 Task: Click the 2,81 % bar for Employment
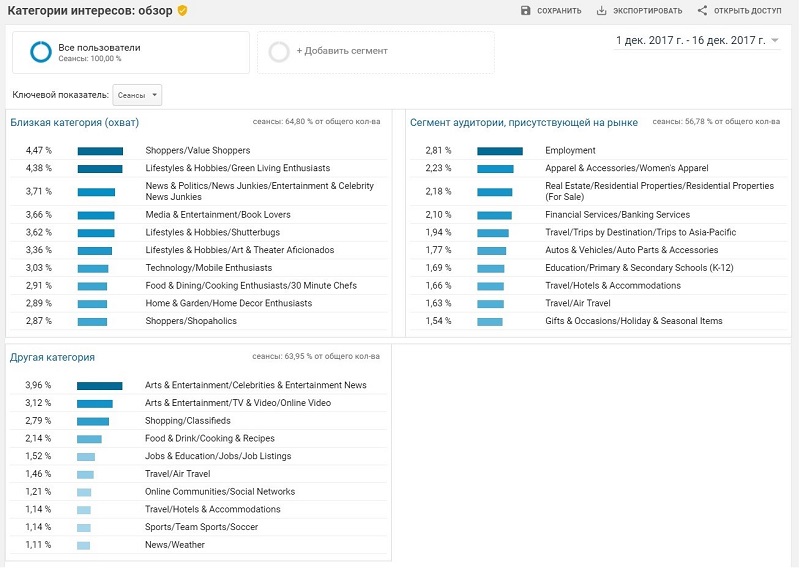[x=500, y=151]
